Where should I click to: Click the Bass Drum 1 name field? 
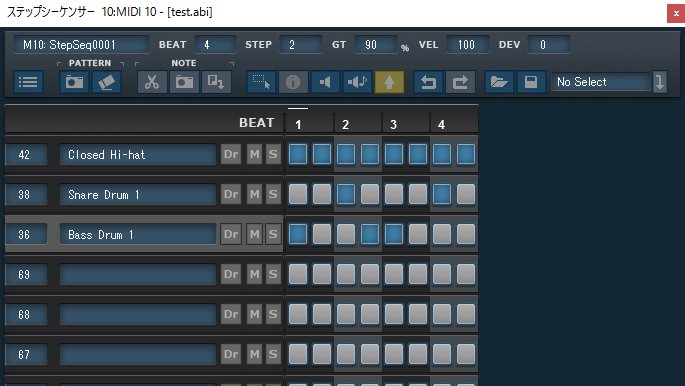[138, 234]
